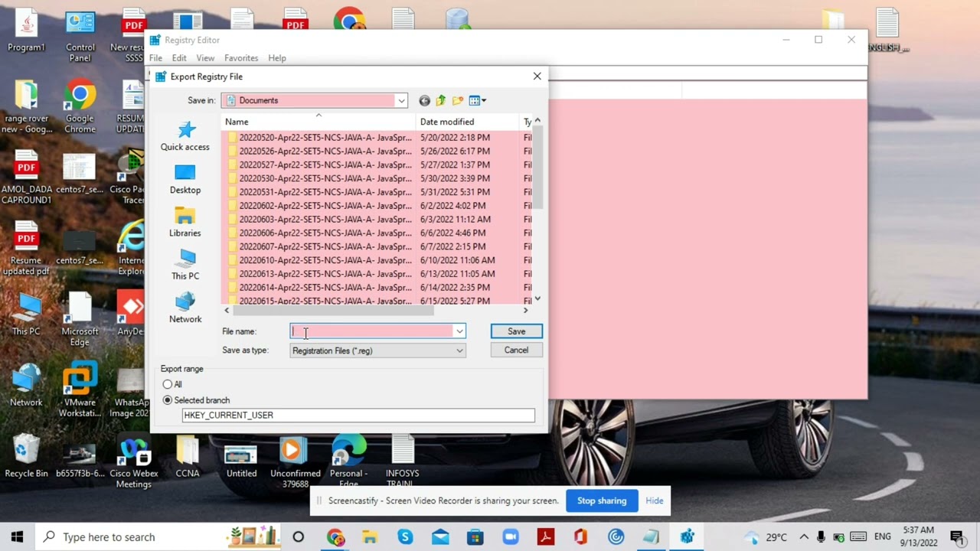Open Zoom from the taskbar
Image resolution: width=980 pixels, height=551 pixels.
click(x=510, y=536)
